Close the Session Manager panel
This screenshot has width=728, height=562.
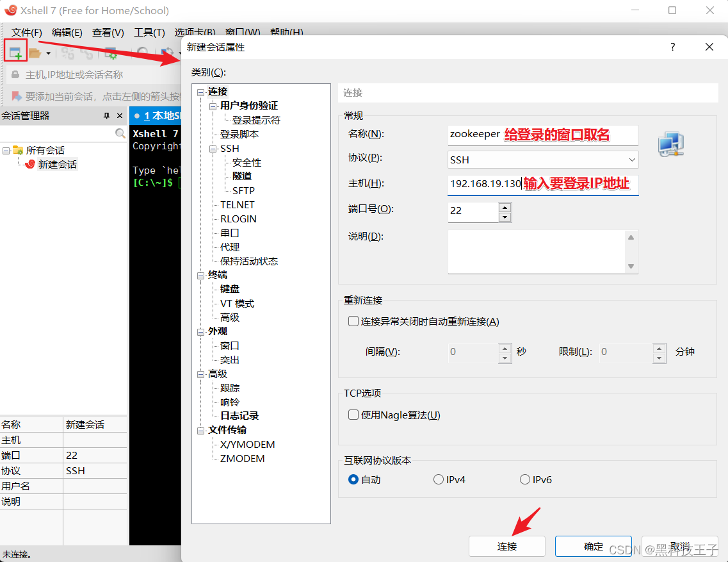coord(120,116)
